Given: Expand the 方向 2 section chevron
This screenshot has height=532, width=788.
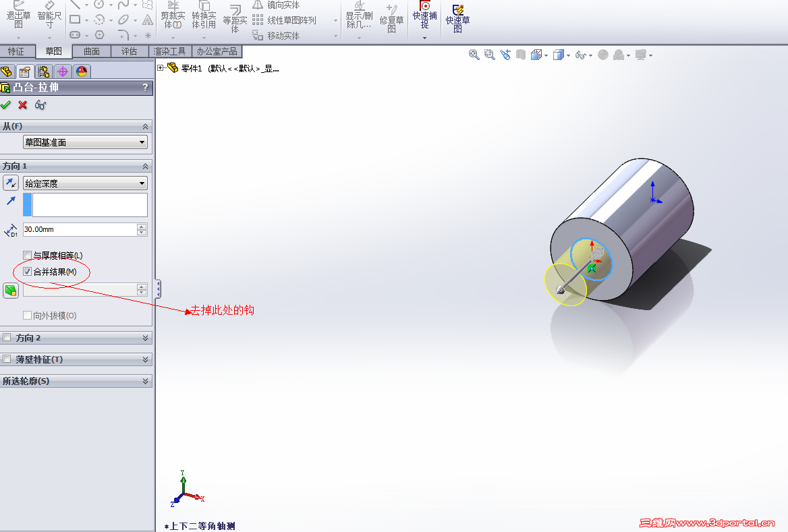Looking at the screenshot, I should tap(145, 338).
